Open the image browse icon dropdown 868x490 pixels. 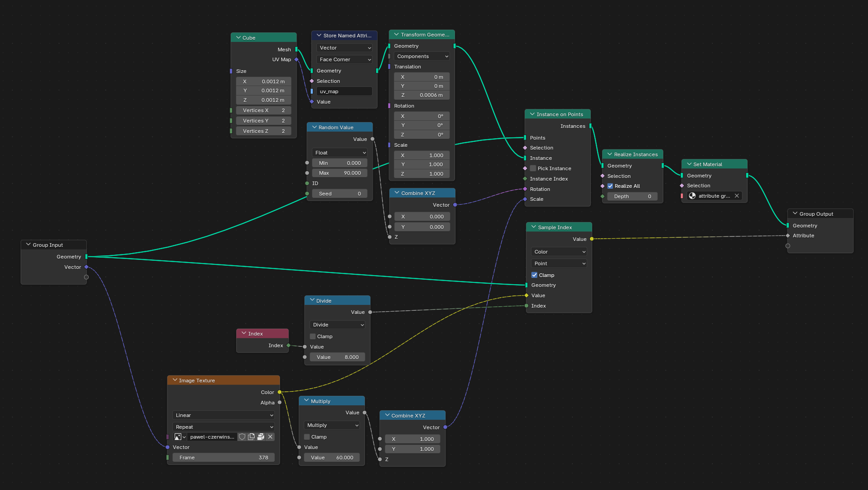coord(180,437)
